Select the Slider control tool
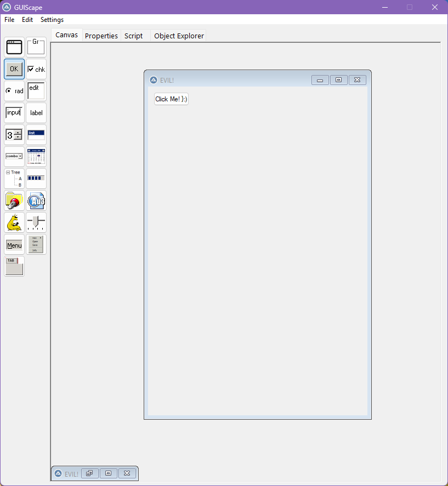The width and height of the screenshot is (448, 486). (36, 222)
